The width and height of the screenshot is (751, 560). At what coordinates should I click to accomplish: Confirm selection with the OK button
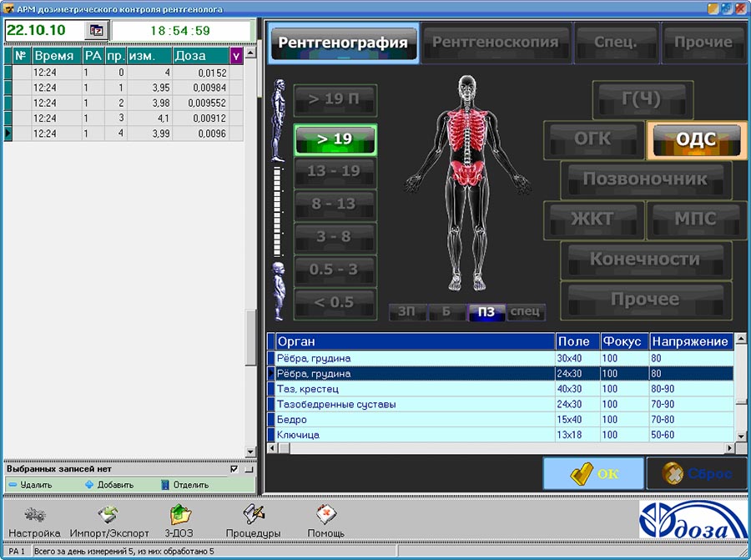(x=594, y=474)
